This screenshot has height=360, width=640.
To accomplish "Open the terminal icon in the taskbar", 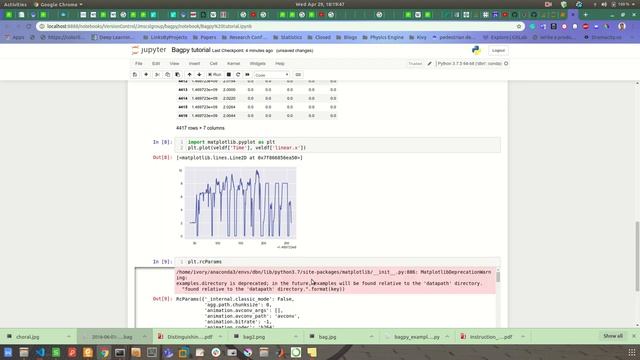I will (x=120, y=352).
